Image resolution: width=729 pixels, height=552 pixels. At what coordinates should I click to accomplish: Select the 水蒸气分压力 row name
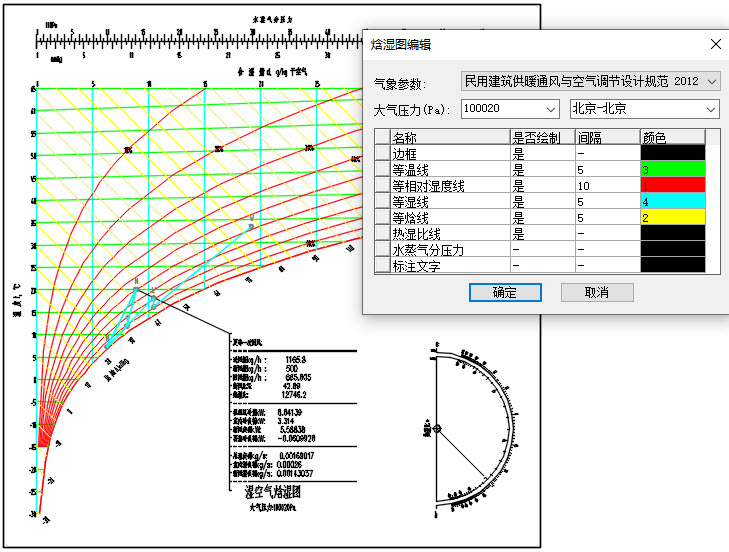(x=450, y=249)
